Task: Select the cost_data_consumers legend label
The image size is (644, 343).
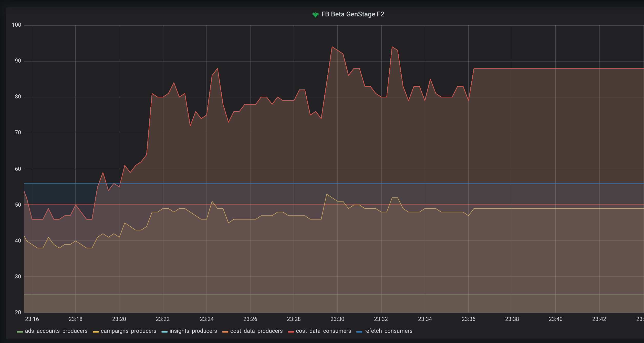Action: 323,331
